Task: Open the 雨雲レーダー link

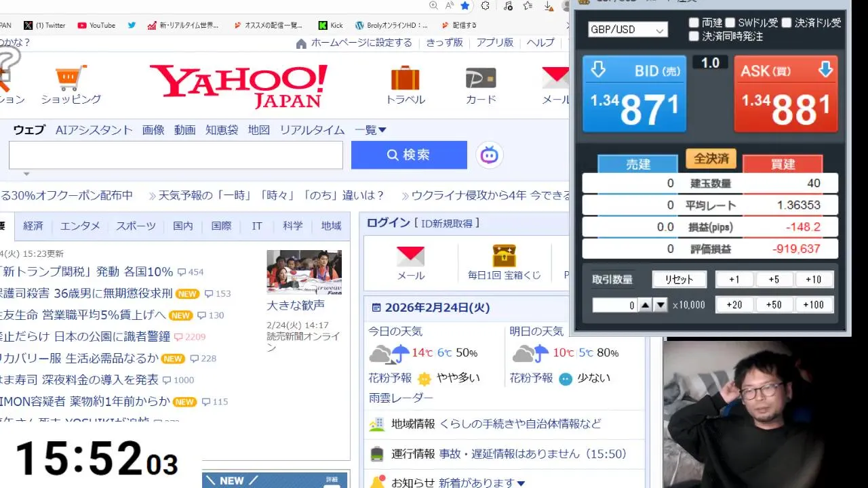Action: click(x=401, y=398)
